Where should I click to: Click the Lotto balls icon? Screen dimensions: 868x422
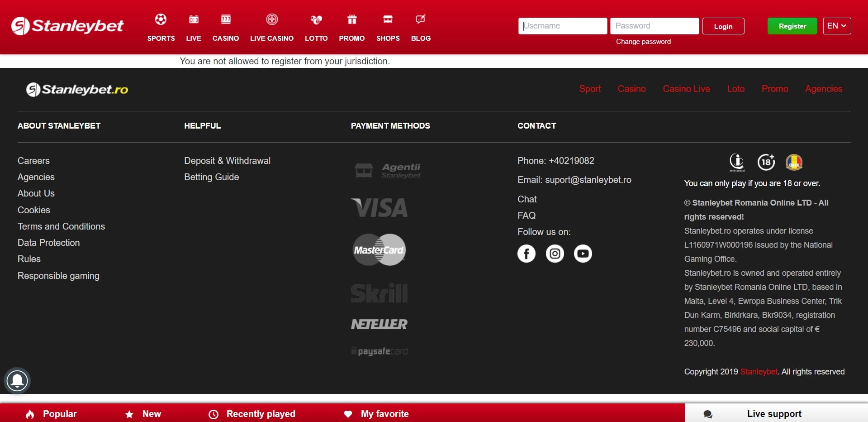(x=316, y=19)
